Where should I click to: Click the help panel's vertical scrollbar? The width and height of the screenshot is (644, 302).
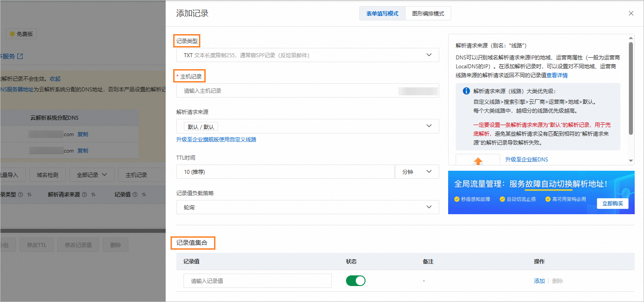point(631,89)
